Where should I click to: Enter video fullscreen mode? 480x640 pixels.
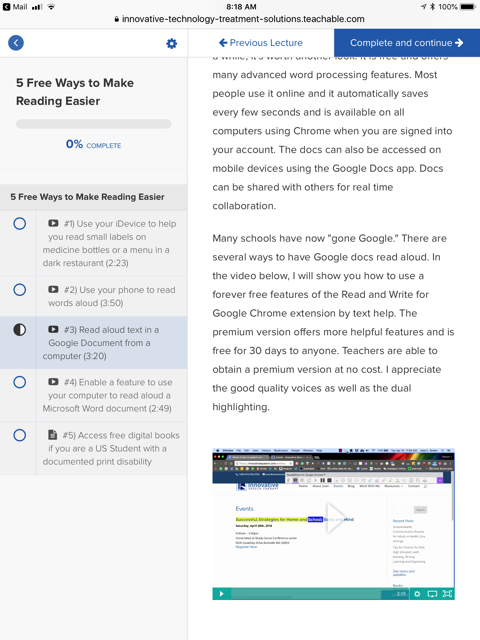coord(448,594)
